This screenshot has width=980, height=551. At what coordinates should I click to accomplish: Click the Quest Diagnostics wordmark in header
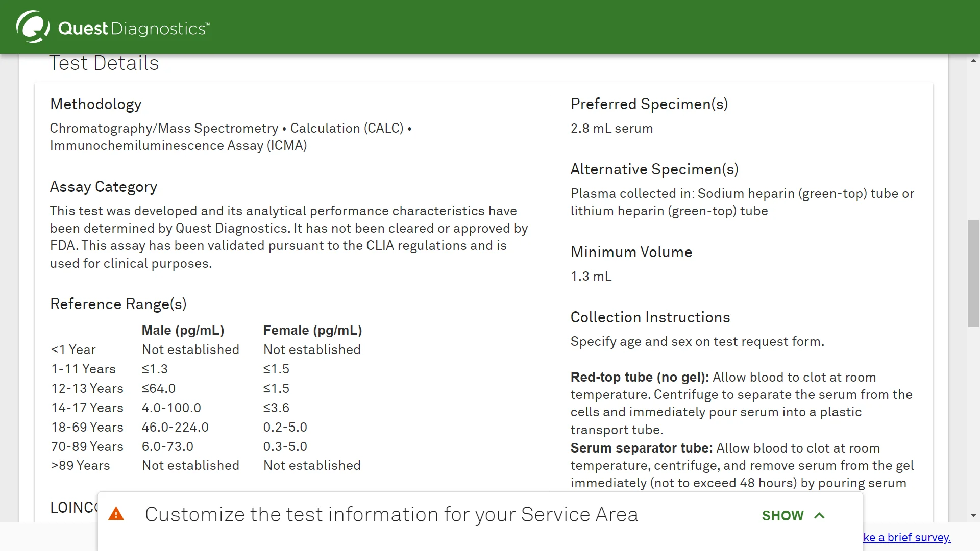134,29
